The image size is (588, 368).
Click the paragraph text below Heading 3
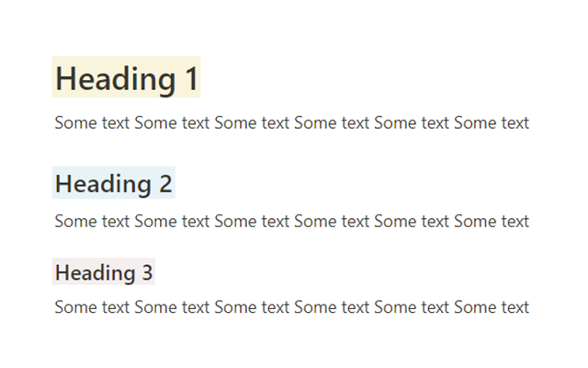point(292,307)
